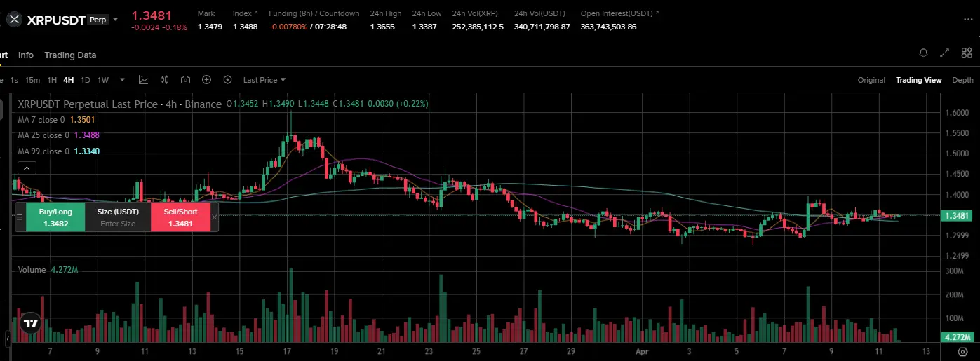Open chart settings gear at bottom right
980x361 pixels.
click(x=963, y=350)
